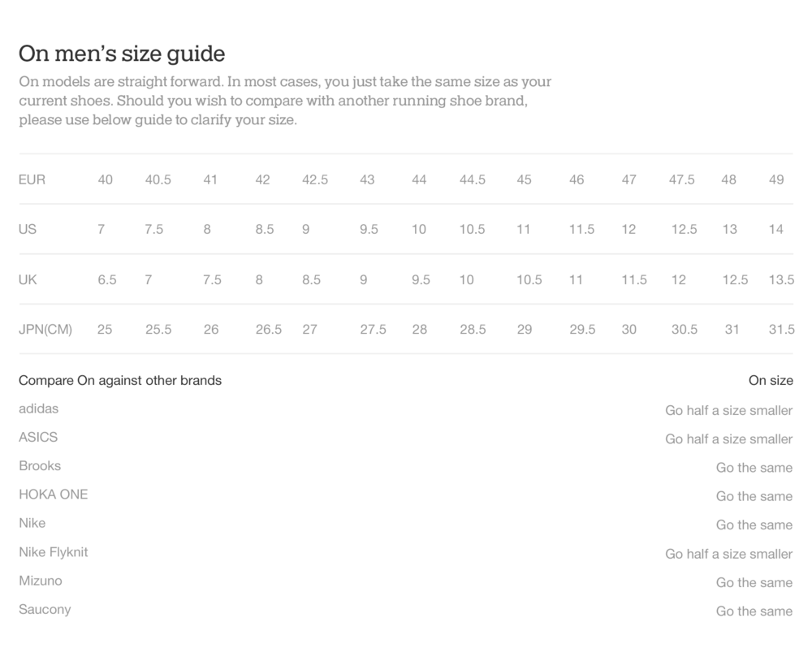Select the adidas brand row

405,409
